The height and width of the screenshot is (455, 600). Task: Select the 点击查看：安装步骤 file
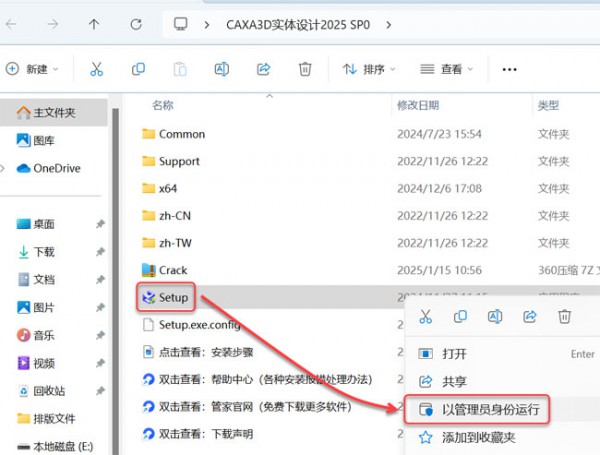pos(197,352)
